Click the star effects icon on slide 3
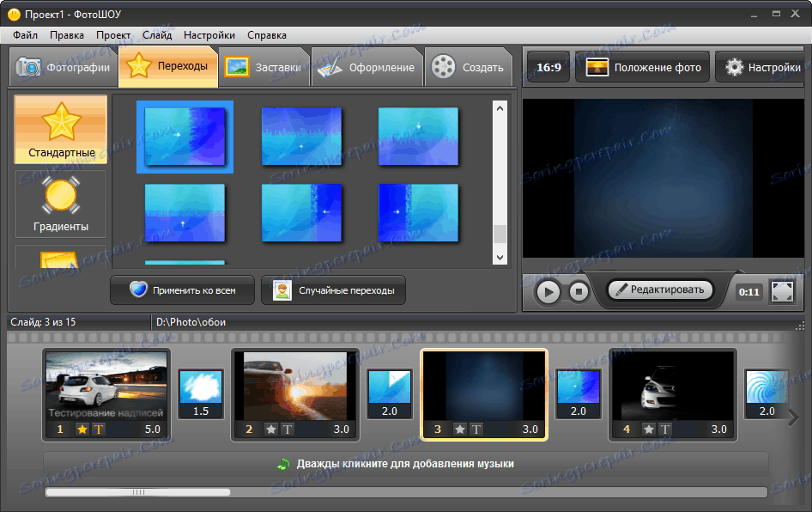 coord(460,429)
